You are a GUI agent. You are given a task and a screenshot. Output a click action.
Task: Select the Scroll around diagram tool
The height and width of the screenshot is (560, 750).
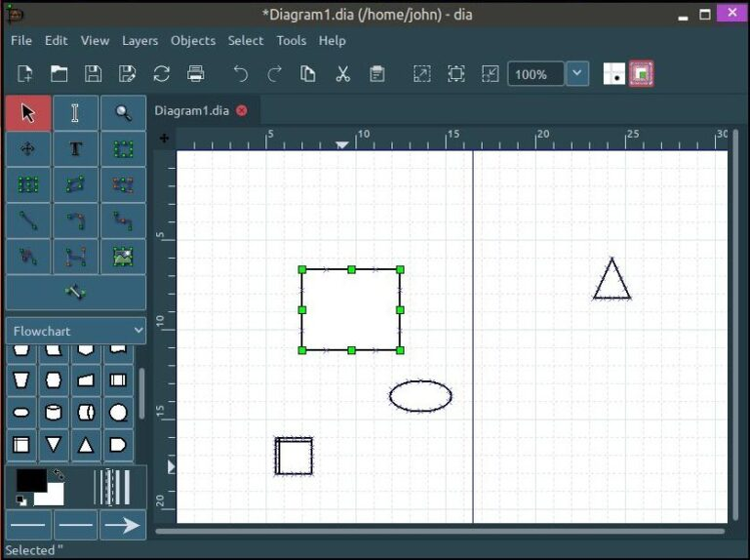click(x=28, y=149)
